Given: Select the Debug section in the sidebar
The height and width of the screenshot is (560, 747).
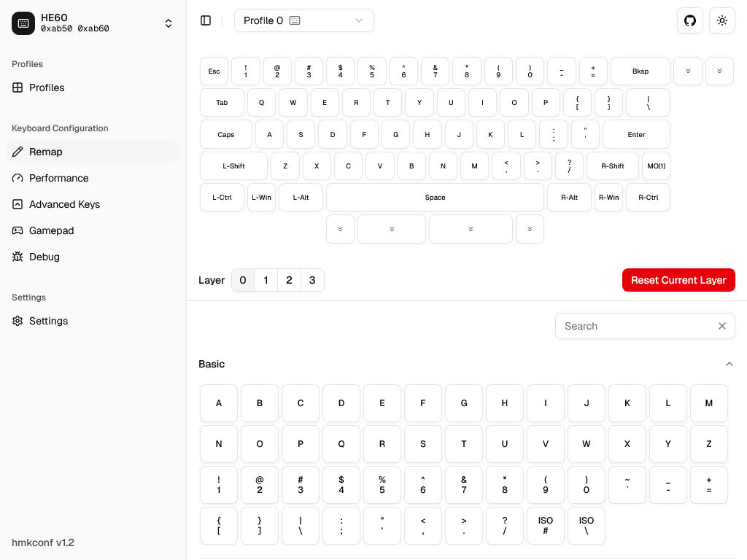Looking at the screenshot, I should click(x=44, y=257).
